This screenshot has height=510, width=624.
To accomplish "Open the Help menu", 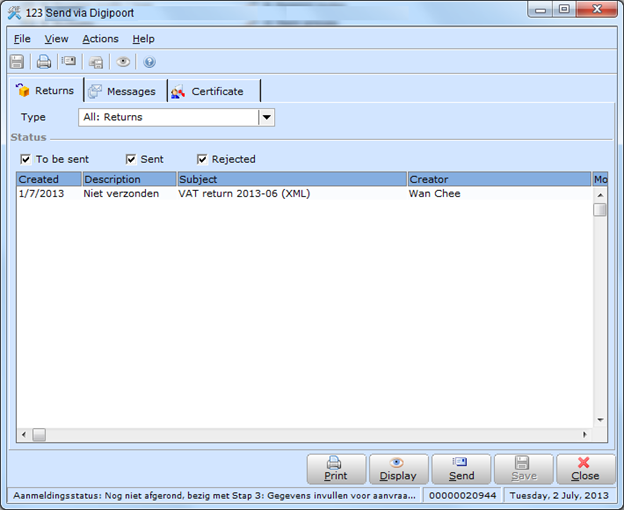I will coord(143,39).
